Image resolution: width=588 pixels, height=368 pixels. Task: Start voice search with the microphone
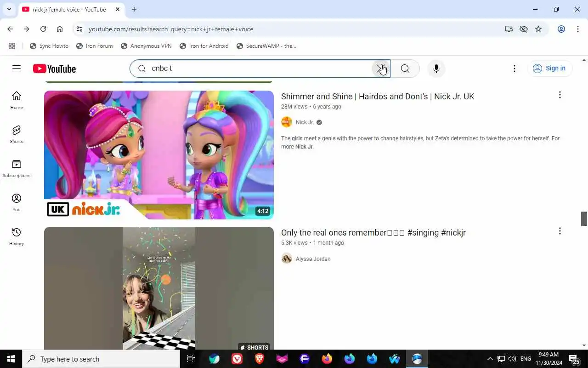[x=436, y=69]
